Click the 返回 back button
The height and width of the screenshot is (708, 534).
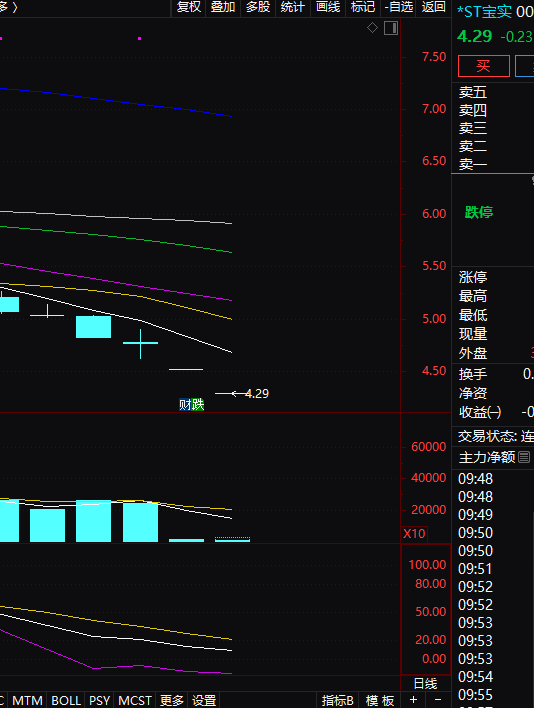433,7
